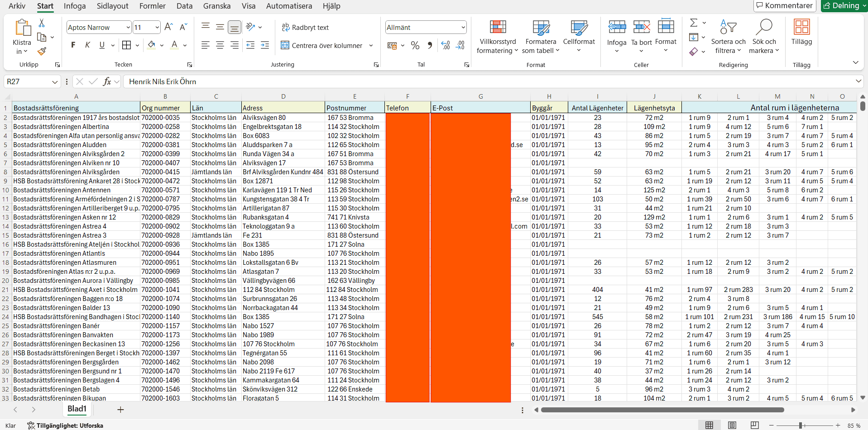Viewport: 868px width, 430px height.
Task: Click the AutoSum sigma icon
Action: coord(694,23)
